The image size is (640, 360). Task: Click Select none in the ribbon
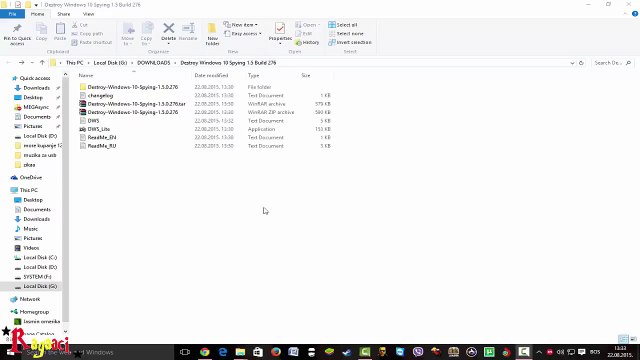click(x=346, y=33)
